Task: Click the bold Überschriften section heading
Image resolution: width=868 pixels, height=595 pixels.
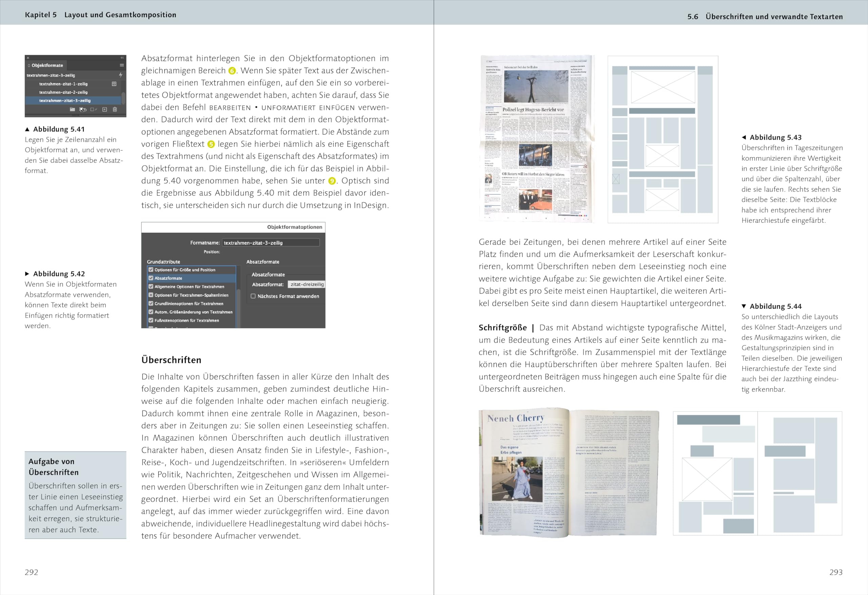Action: pyautogui.click(x=172, y=360)
